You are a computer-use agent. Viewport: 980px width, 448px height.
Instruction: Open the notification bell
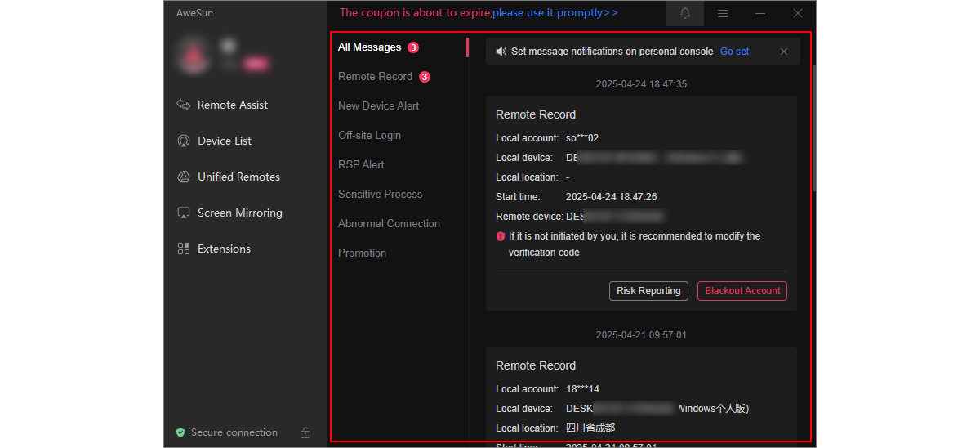[685, 13]
